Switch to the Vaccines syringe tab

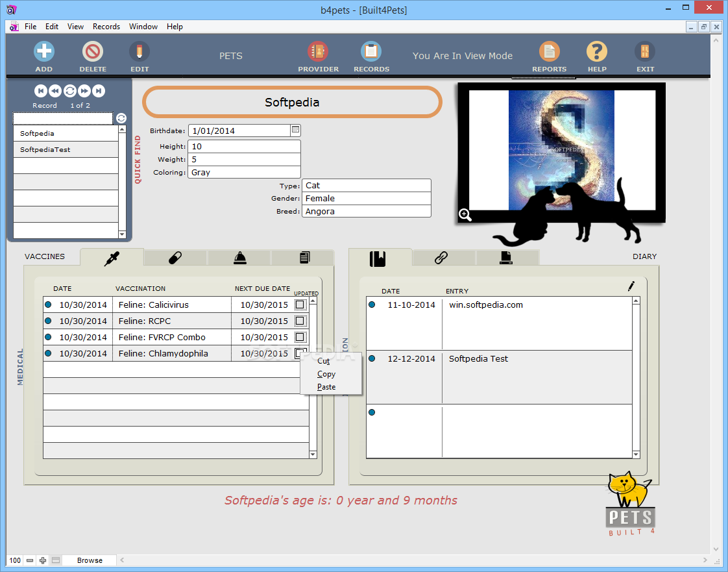click(112, 258)
